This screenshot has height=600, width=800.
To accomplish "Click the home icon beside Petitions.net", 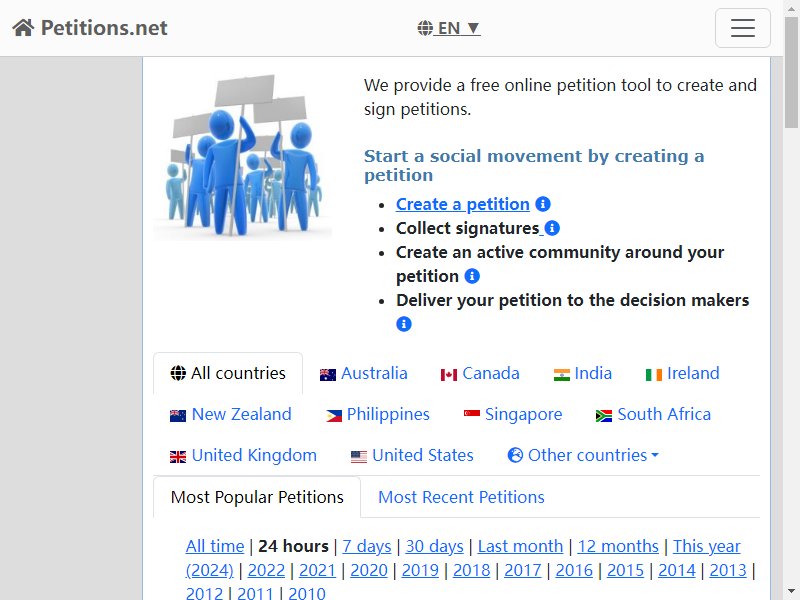I will [23, 28].
